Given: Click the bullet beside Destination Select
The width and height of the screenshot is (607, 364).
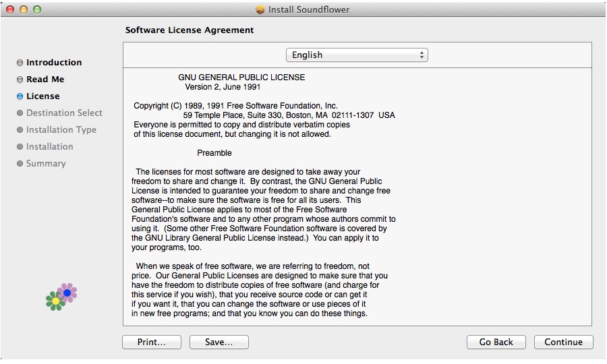Looking at the screenshot, I should pos(20,113).
